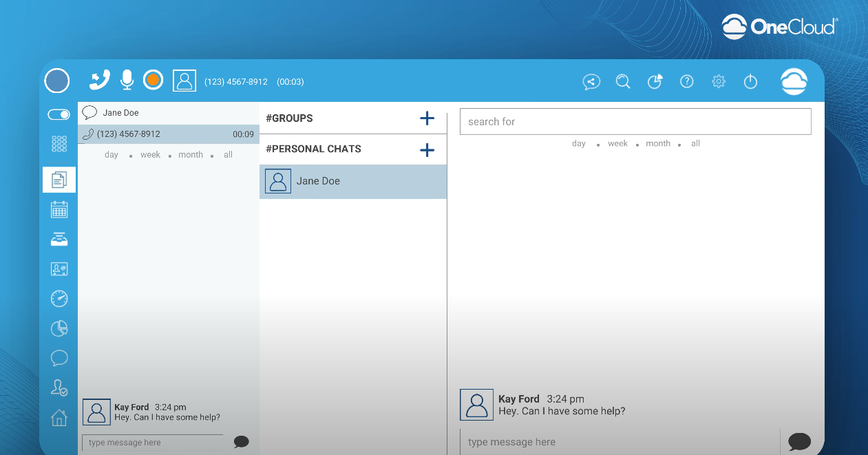This screenshot has width=868, height=455.
Task: Add a new chat with #PERSONAL CHATS plus
Action: [427, 150]
